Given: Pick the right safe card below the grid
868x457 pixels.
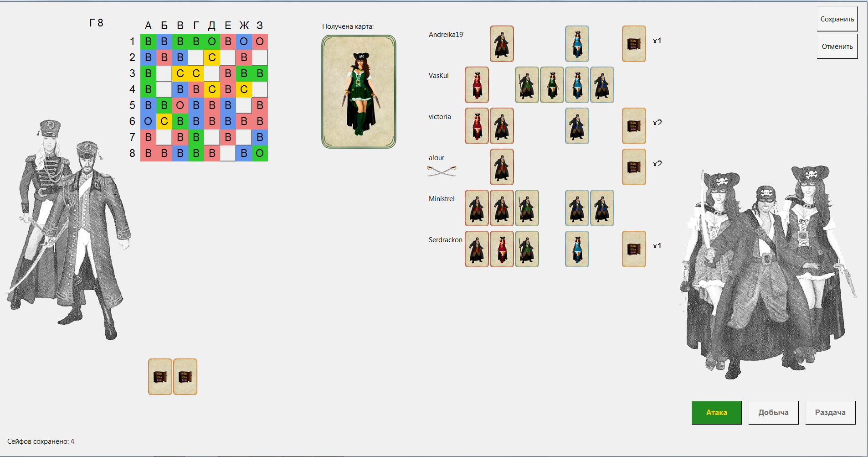Looking at the screenshot, I should (185, 377).
